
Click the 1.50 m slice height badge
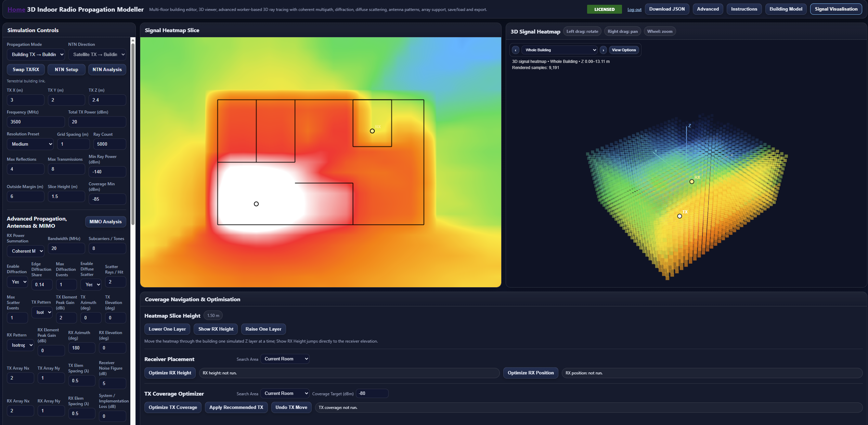(213, 316)
